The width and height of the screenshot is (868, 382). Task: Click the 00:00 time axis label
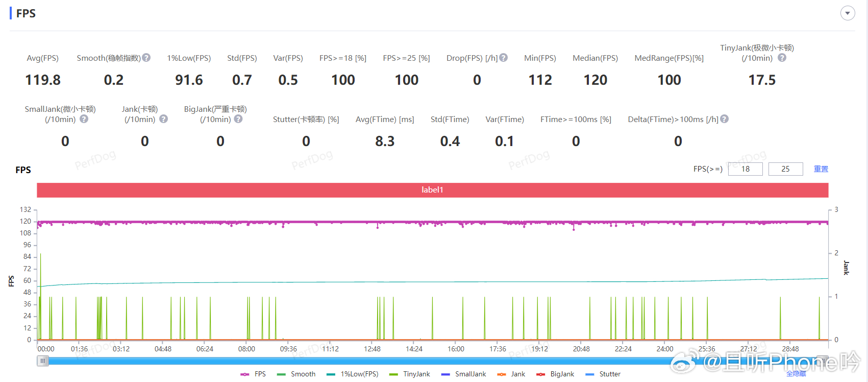[46, 349]
